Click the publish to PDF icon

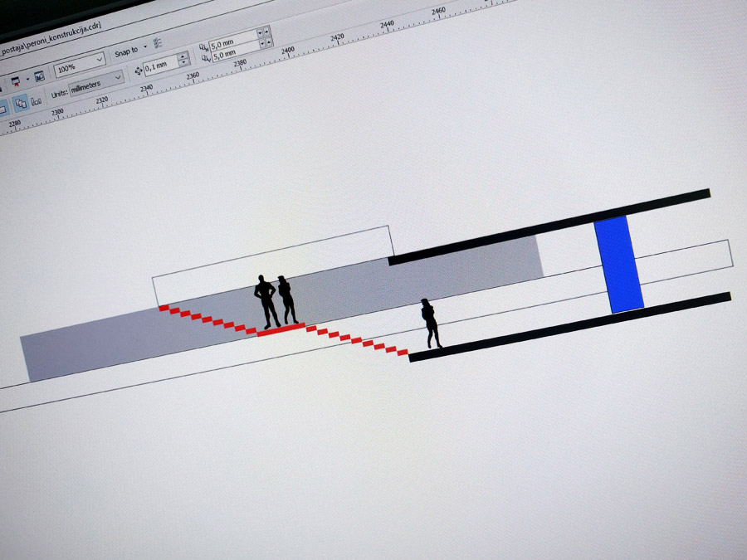click(x=15, y=80)
